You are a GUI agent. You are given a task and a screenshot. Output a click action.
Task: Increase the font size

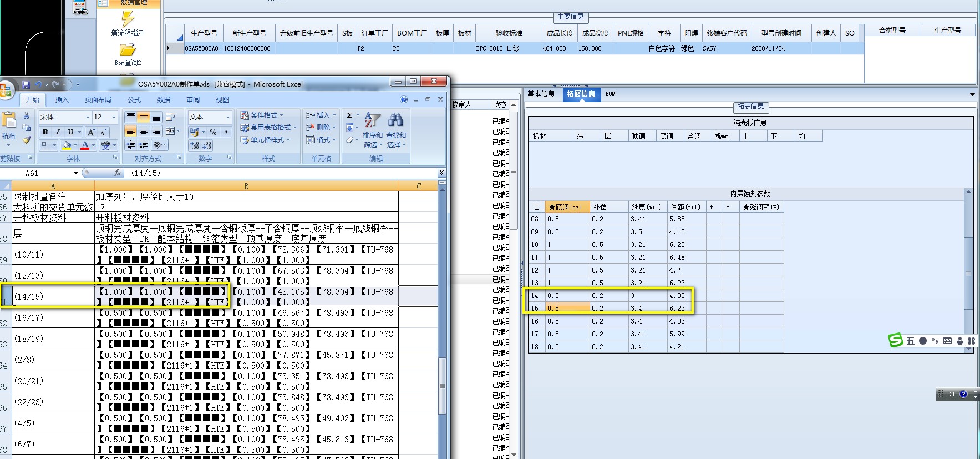[x=92, y=132]
